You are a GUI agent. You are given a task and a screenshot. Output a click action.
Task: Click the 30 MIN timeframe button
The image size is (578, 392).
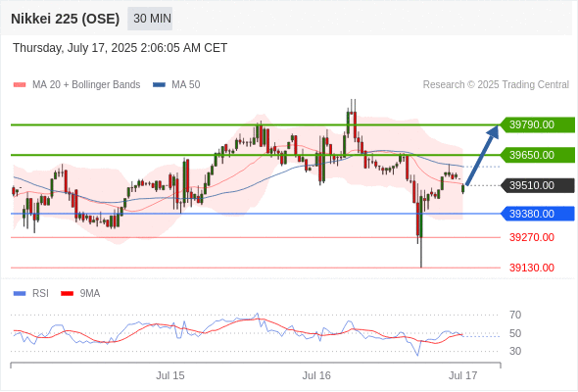(150, 19)
